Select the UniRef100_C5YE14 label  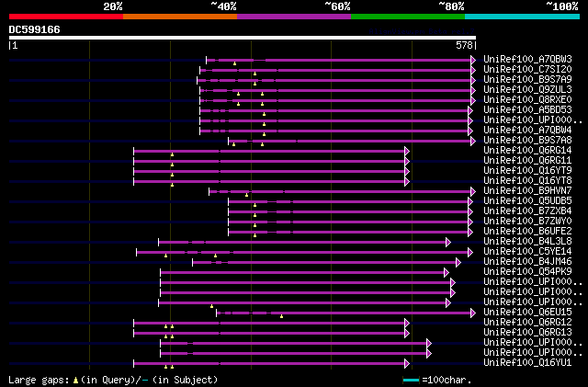coord(527,252)
